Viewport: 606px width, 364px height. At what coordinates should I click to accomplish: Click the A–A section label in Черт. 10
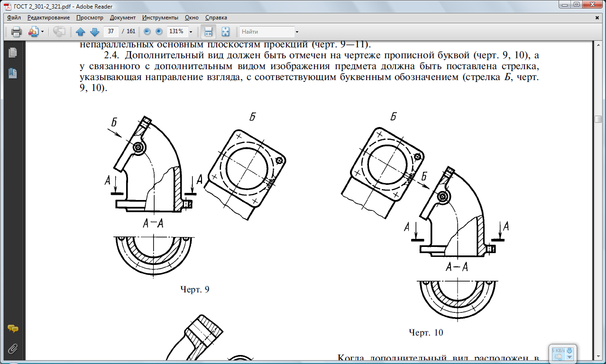[x=457, y=267]
